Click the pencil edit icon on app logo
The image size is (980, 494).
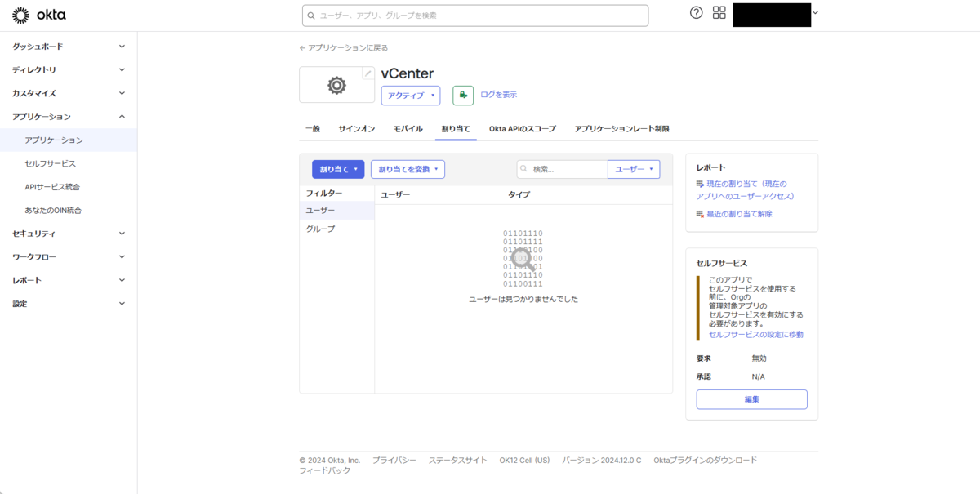point(367,73)
